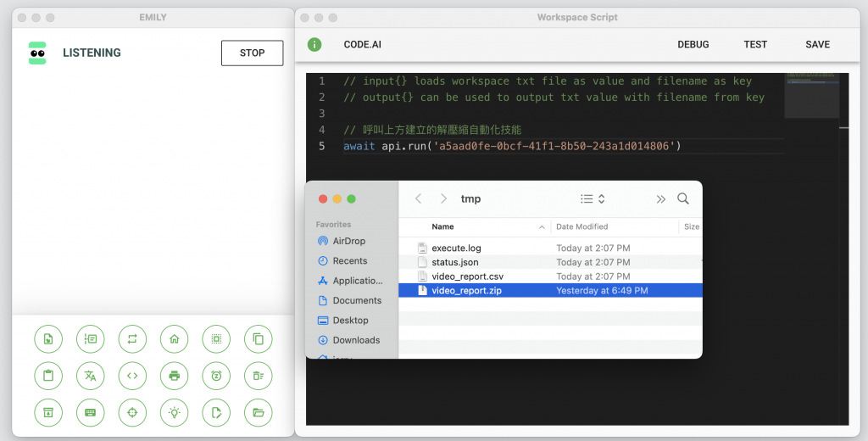Open Desktop in Finder sidebar
The height and width of the screenshot is (441, 868).
coord(343,321)
